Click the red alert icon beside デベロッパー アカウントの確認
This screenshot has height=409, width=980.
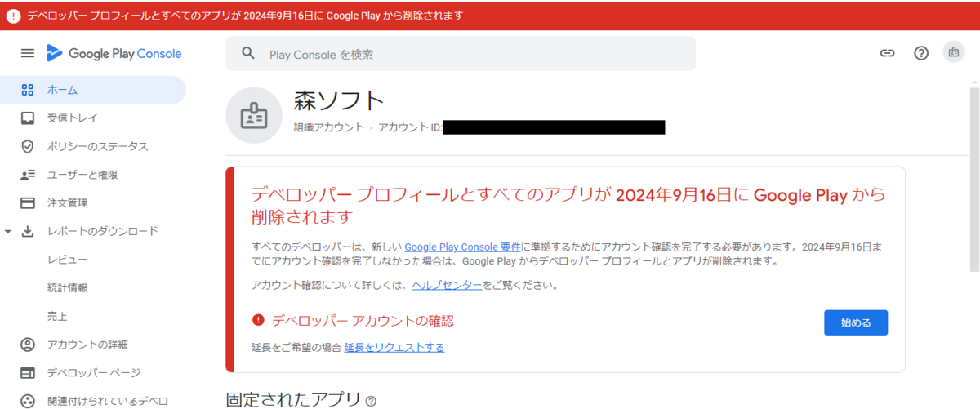coord(259,320)
